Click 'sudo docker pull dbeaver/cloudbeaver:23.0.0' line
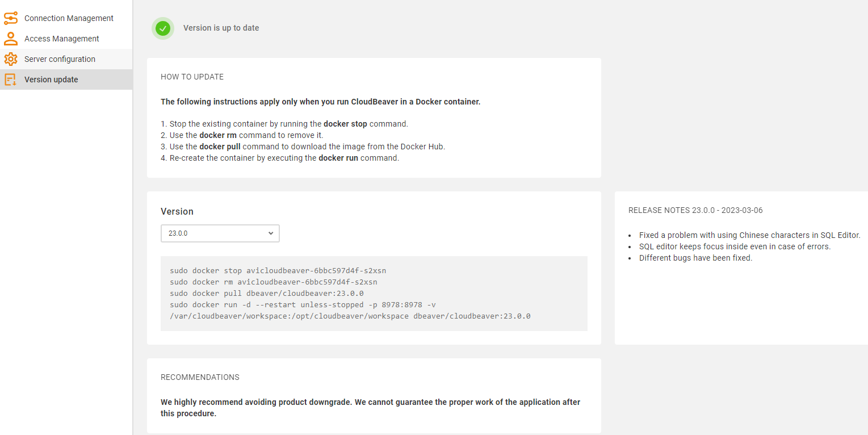The image size is (868, 435). click(266, 293)
